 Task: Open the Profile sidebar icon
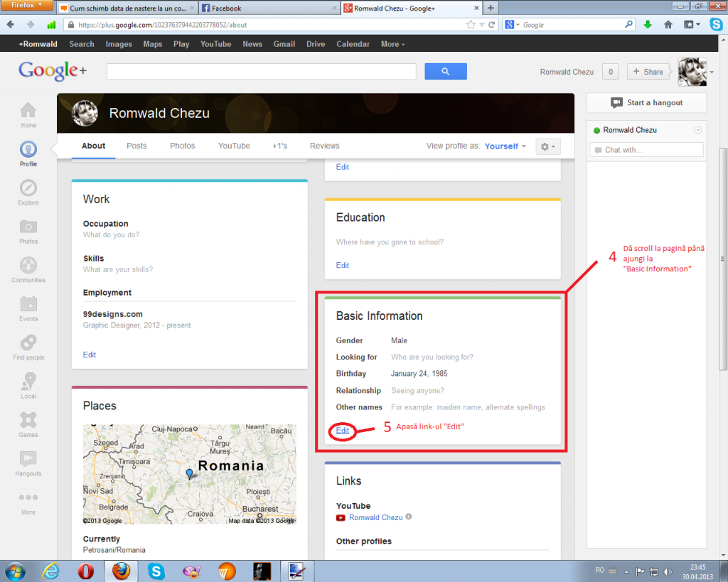[28, 153]
